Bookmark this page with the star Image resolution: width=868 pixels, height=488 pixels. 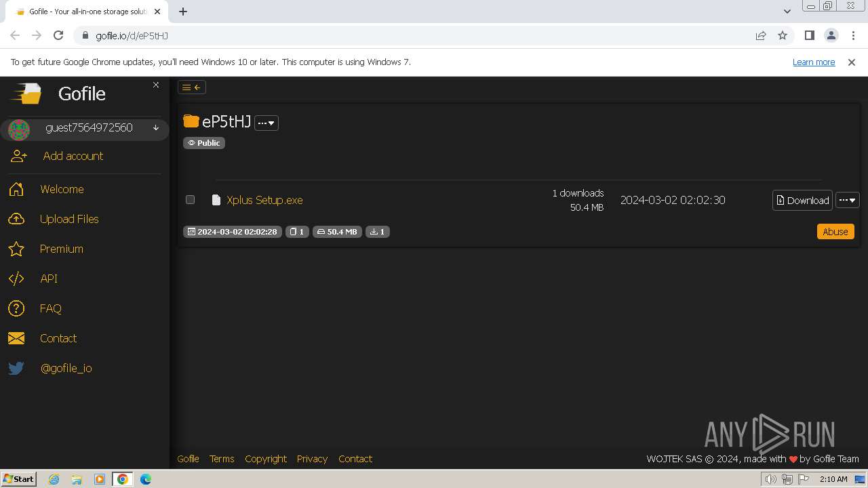pyautogui.click(x=783, y=35)
